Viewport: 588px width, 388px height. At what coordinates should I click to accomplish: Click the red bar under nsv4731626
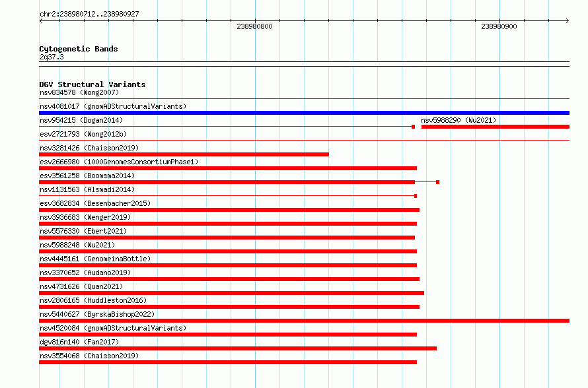231,293
